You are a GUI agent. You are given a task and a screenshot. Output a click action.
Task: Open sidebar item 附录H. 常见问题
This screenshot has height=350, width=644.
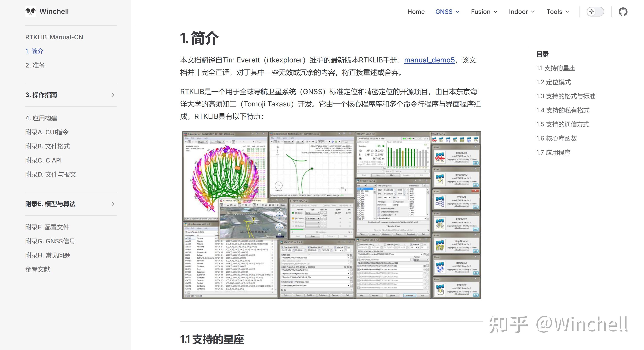point(48,255)
